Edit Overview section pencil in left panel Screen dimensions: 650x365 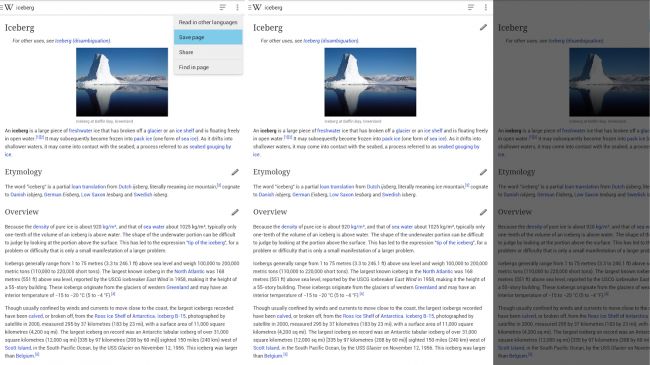click(x=235, y=212)
